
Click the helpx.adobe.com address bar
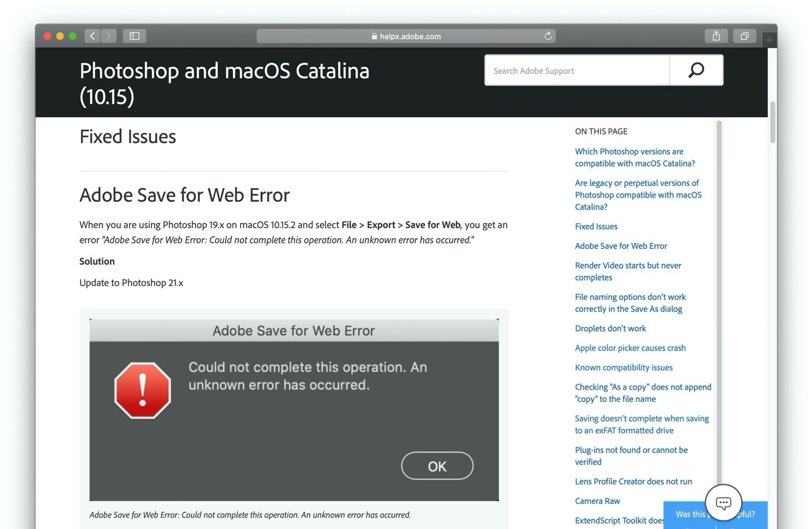pos(406,36)
